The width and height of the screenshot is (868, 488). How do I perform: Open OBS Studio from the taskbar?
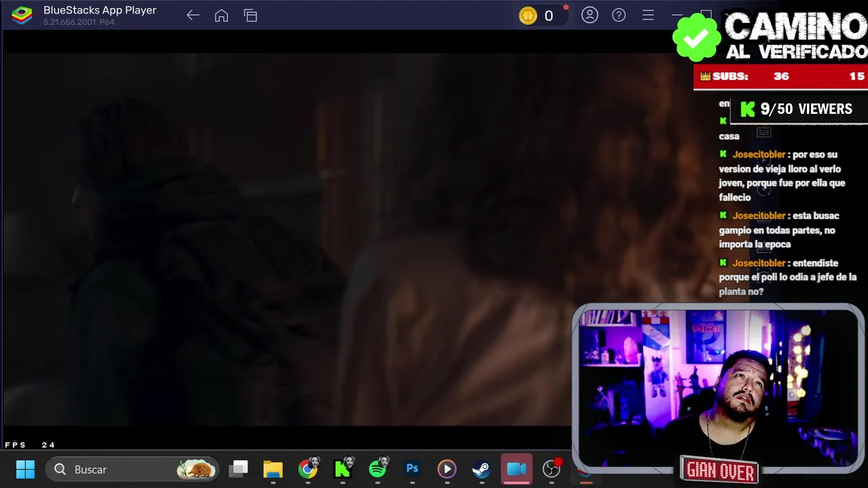point(552,468)
